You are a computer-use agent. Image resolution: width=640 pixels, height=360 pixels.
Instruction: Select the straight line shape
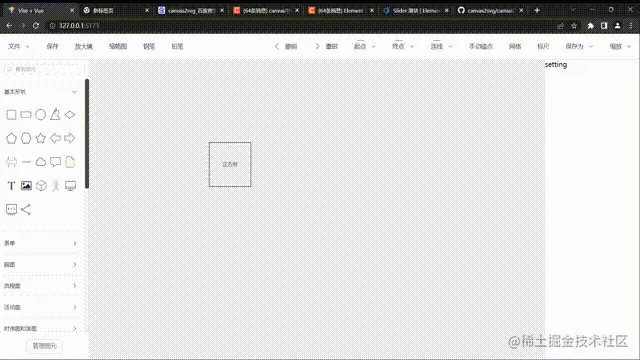pyautogui.click(x=26, y=162)
